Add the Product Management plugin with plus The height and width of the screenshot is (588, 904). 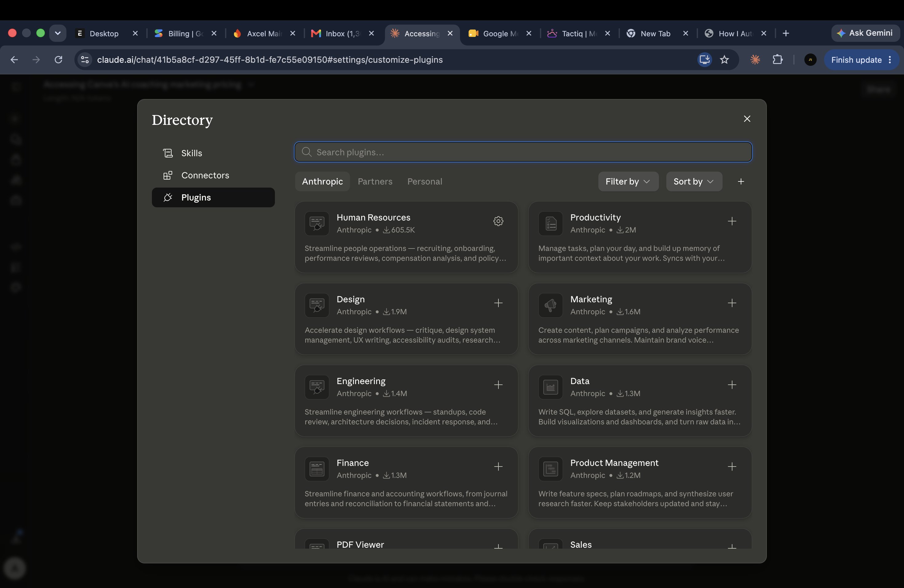[x=732, y=467]
